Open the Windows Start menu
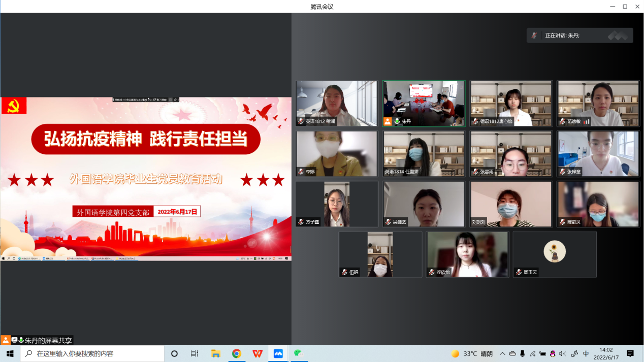 pyautogui.click(x=10, y=354)
